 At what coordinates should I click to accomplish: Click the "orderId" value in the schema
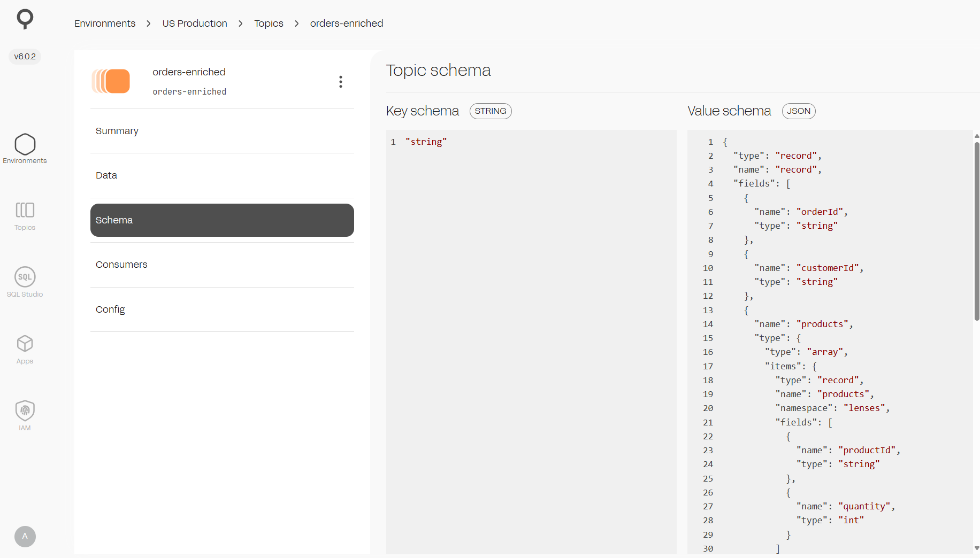pyautogui.click(x=820, y=212)
